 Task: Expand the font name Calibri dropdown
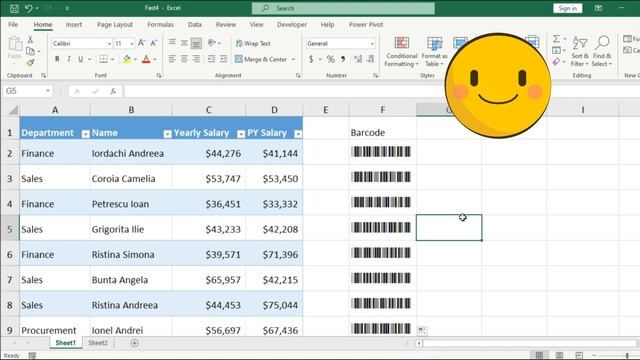click(109, 43)
